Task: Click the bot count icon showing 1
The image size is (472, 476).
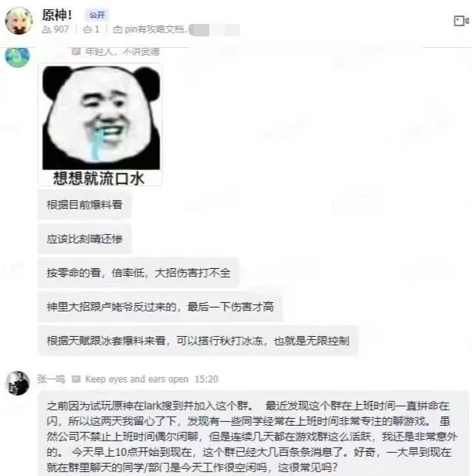Action: tap(87, 29)
